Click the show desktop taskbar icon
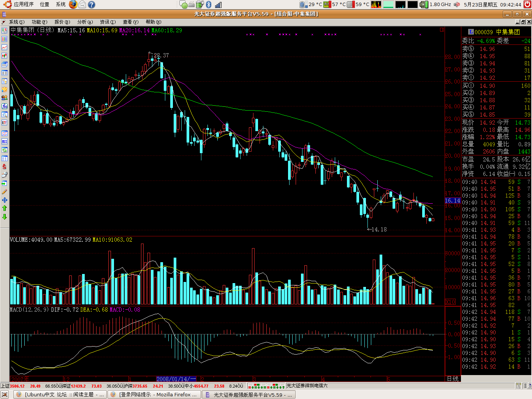This screenshot has width=532, height=399. pyautogui.click(x=5, y=395)
